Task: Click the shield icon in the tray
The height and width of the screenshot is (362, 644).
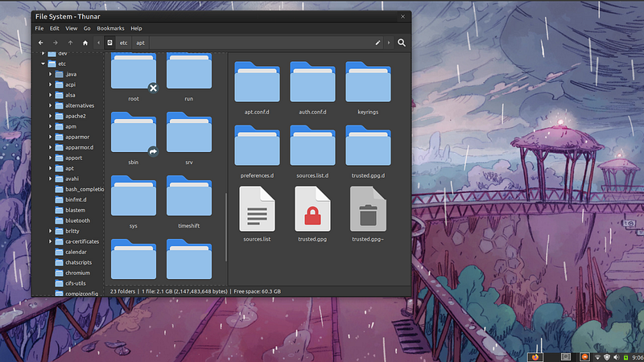Action: (607, 357)
